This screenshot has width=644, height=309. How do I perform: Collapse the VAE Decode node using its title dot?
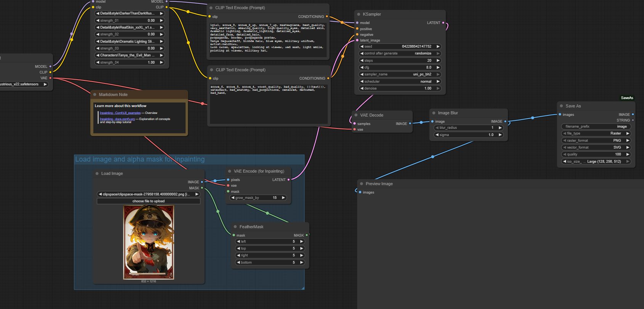356,115
